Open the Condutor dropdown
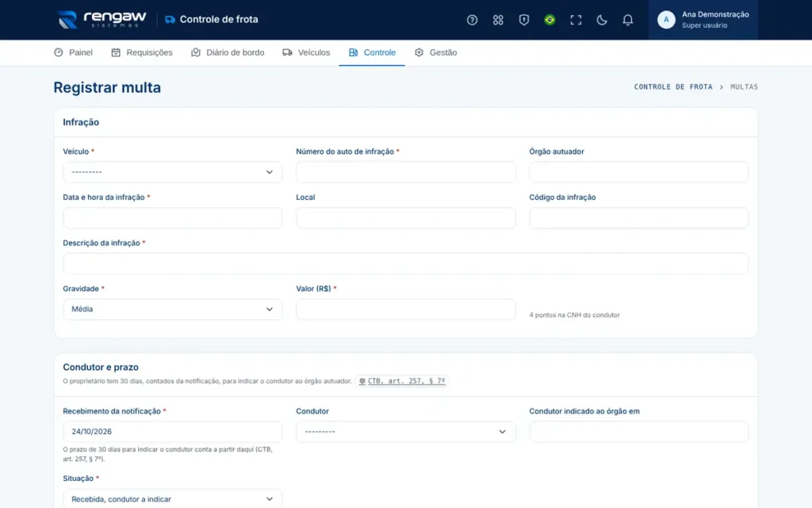Image resolution: width=812 pixels, height=508 pixels. point(405,431)
